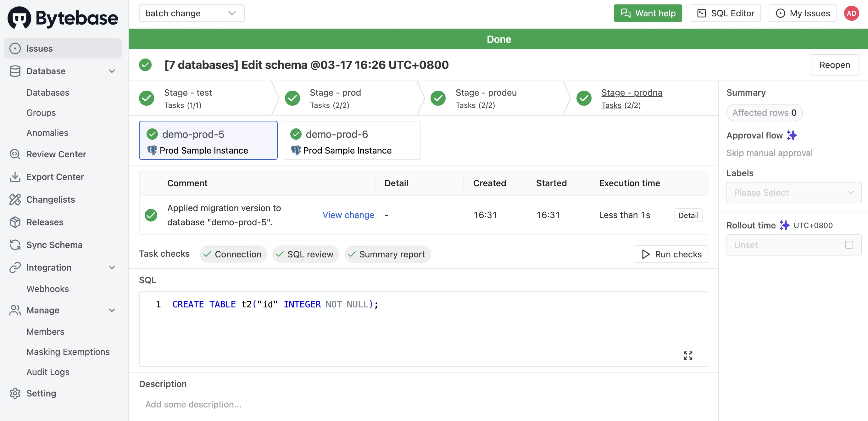Expand the SQL editor fullscreen icon
Screen dimensions: 868x421
click(x=688, y=355)
